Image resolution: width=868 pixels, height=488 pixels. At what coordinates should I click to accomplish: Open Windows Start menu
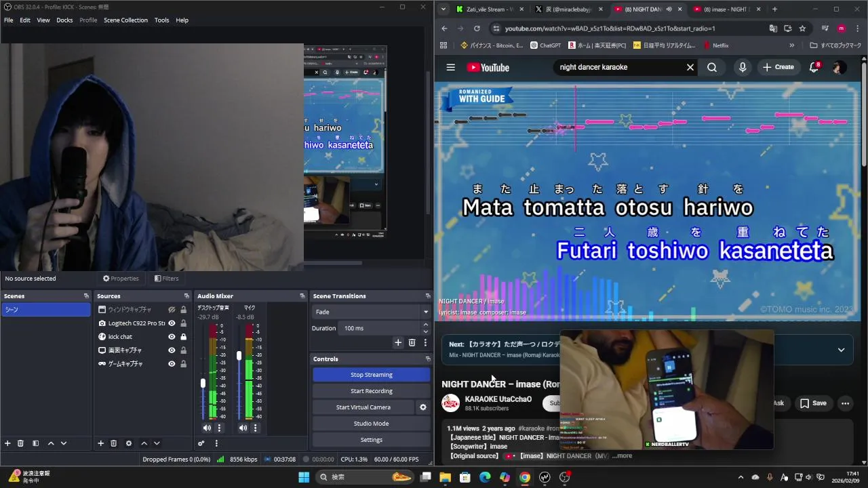coord(303,477)
